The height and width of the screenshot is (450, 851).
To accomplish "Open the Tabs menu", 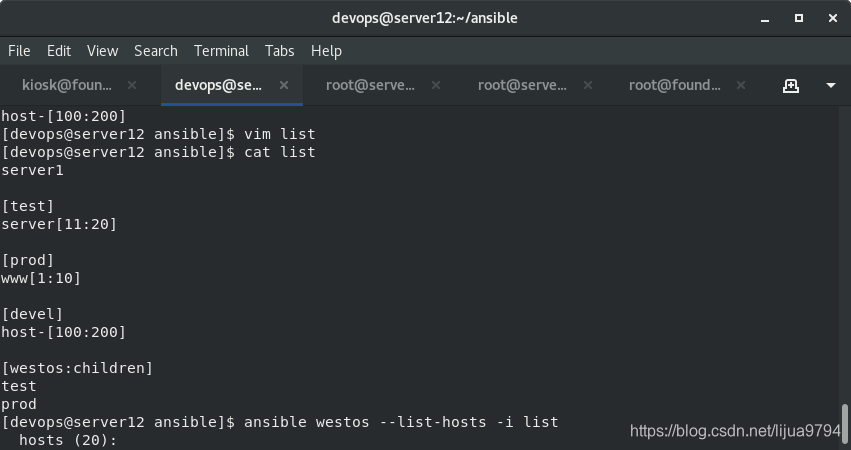I will pos(280,51).
